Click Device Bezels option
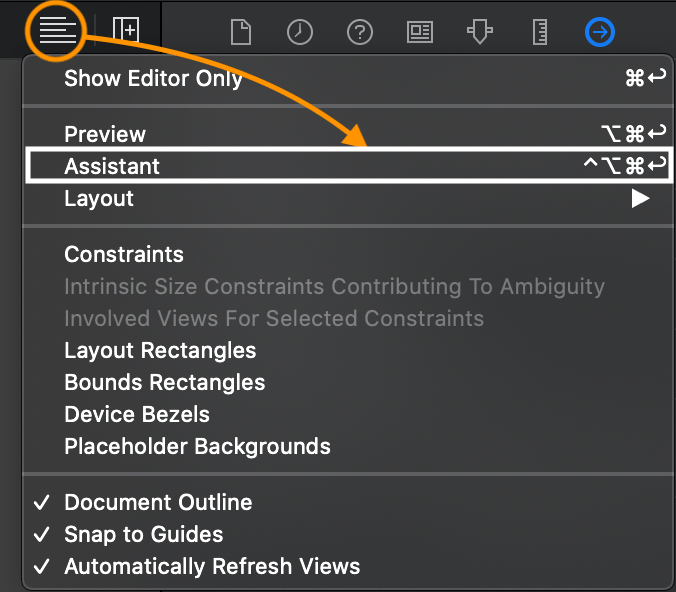 137,414
